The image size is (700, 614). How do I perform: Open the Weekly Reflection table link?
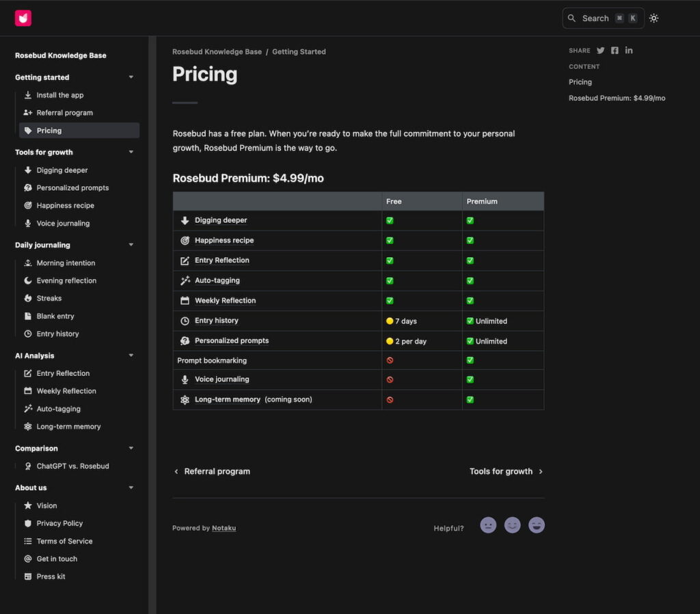click(x=225, y=301)
